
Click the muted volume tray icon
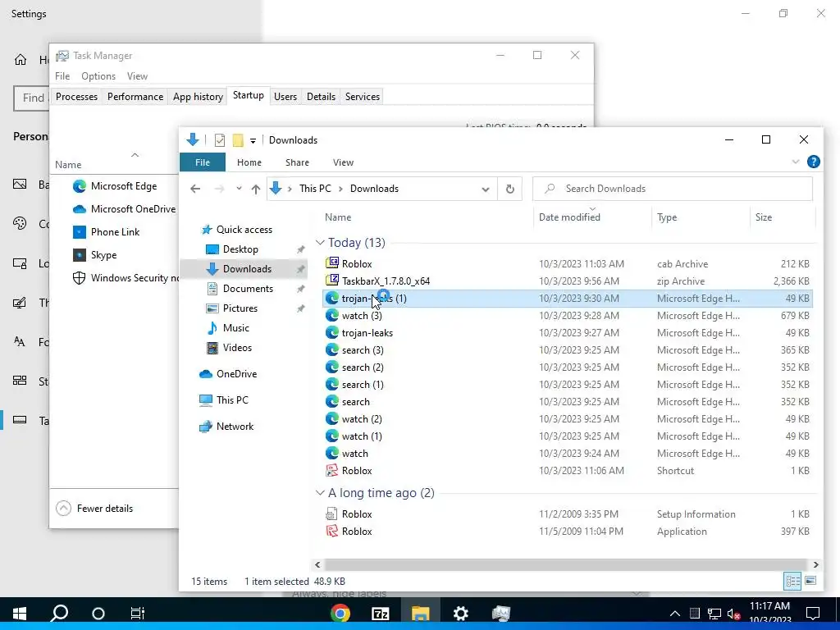(734, 614)
